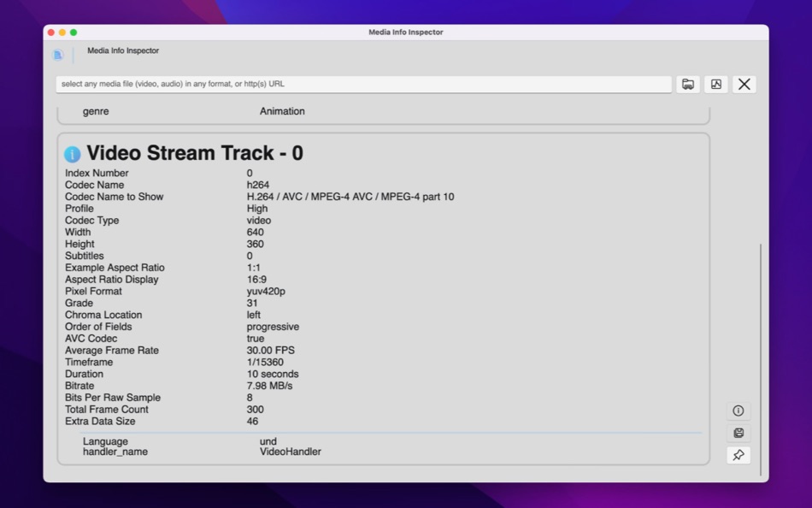The height and width of the screenshot is (508, 812).
Task: Click the Pixel Format label
Action: [x=93, y=292]
